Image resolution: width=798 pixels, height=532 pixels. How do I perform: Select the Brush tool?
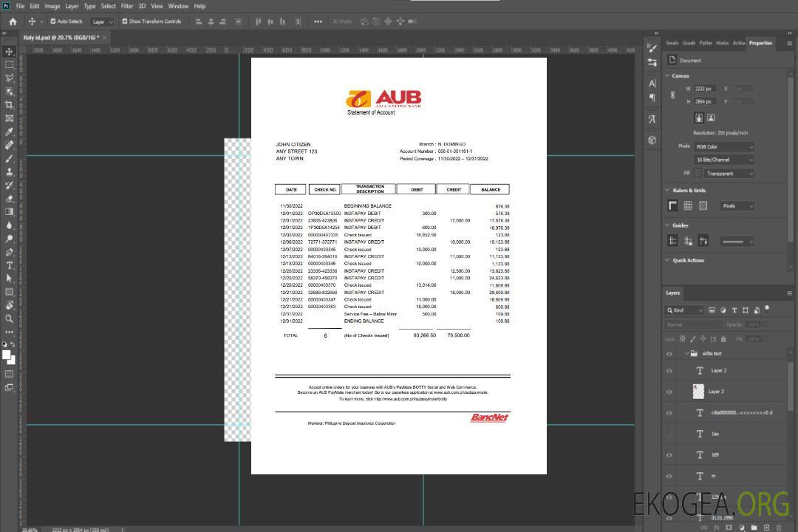[x=9, y=158]
